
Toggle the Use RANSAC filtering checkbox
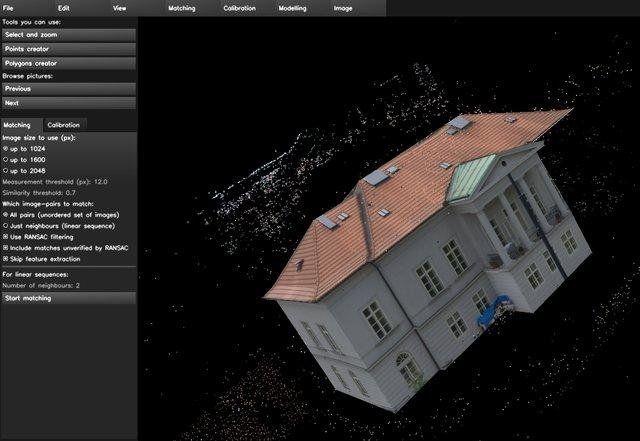(6, 236)
